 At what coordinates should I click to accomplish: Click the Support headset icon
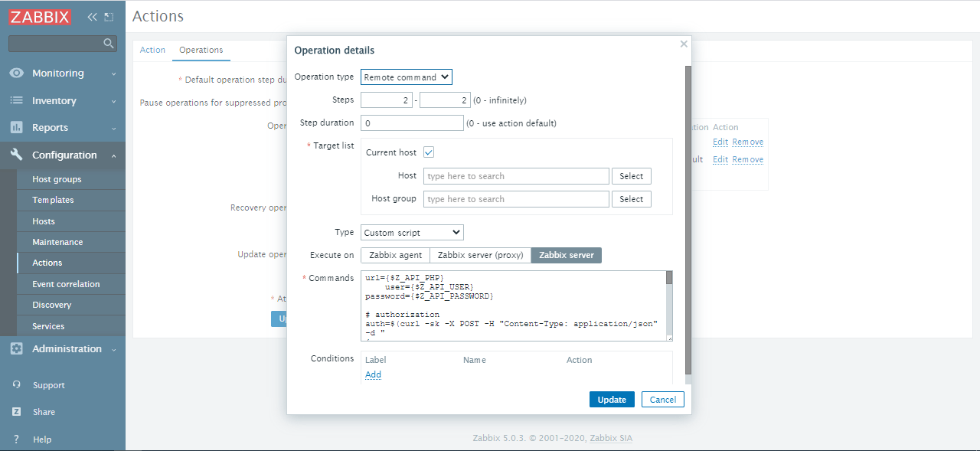[17, 384]
